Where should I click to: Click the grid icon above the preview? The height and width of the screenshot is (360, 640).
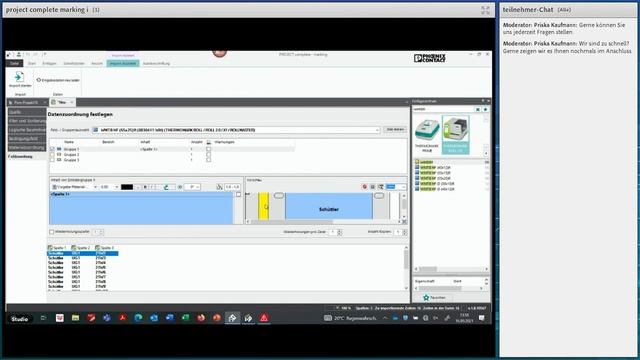pyautogui.click(x=373, y=187)
